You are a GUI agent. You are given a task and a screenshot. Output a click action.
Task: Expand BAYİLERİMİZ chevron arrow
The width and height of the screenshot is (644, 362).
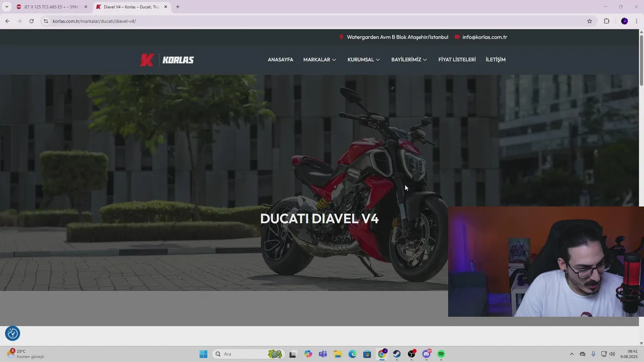coord(425,60)
